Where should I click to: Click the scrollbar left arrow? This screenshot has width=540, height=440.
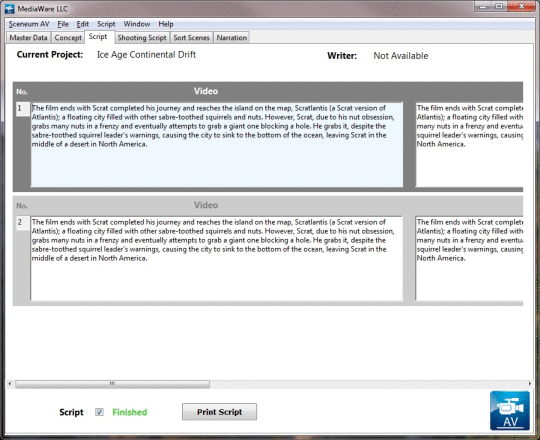(x=10, y=384)
